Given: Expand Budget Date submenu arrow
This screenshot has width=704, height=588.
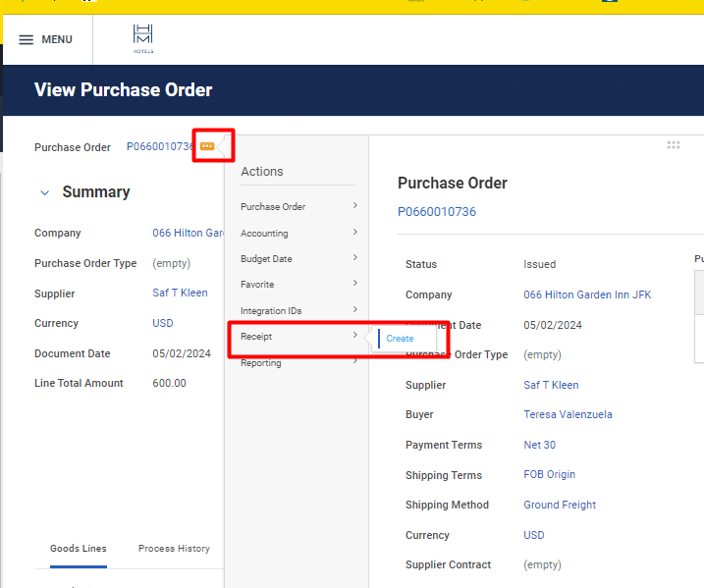Looking at the screenshot, I should click(x=354, y=257).
